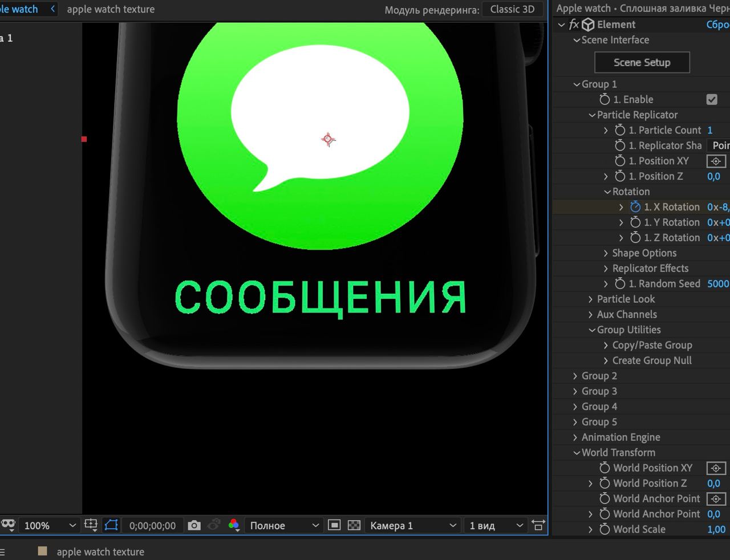
Task: Click World Anchor Point crosshair picker
Action: pos(716,498)
